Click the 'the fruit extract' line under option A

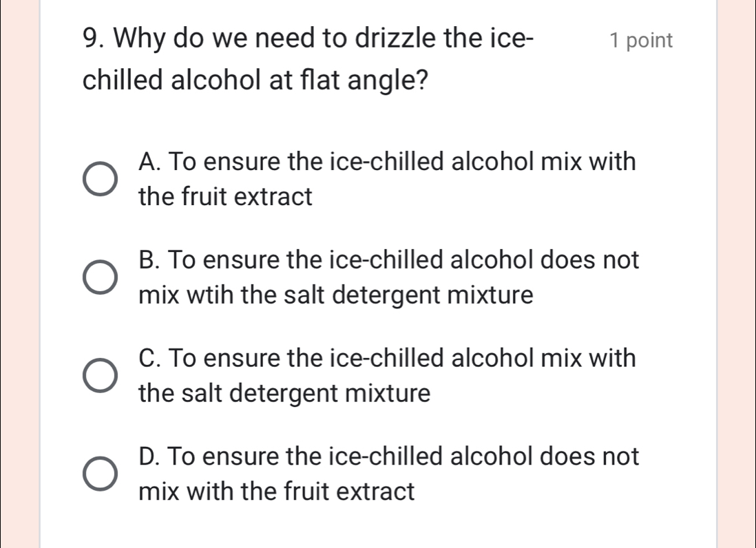point(225,197)
